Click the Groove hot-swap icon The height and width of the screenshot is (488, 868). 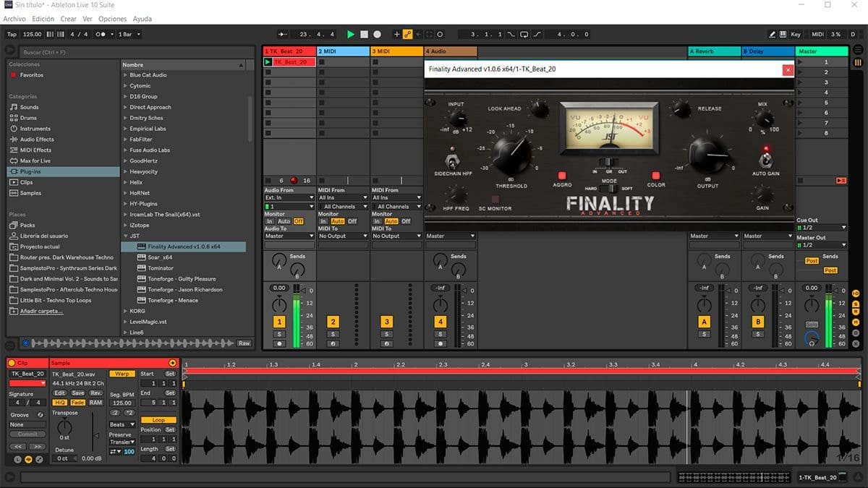tap(41, 414)
